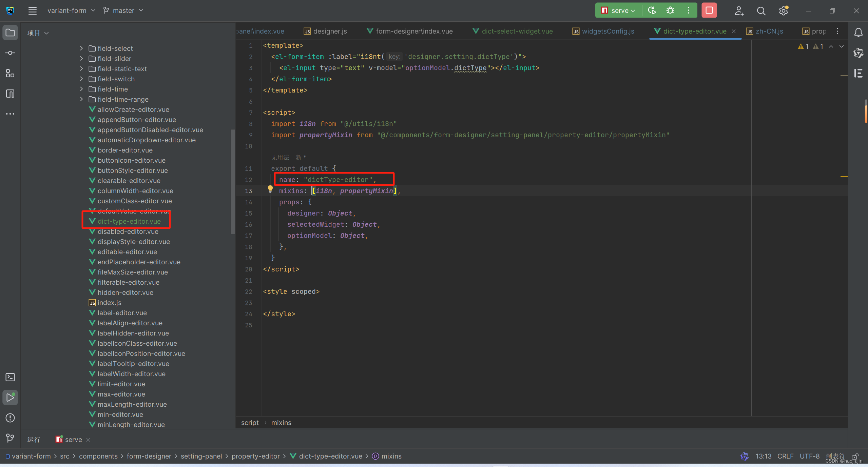Screen dimensions: 868x467
Task: Switch to the widgetsConfig.js tab
Action: click(607, 31)
